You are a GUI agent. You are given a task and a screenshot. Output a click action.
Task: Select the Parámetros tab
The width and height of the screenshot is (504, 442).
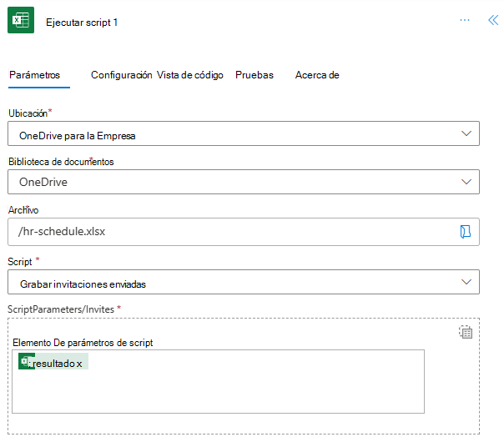(x=34, y=75)
